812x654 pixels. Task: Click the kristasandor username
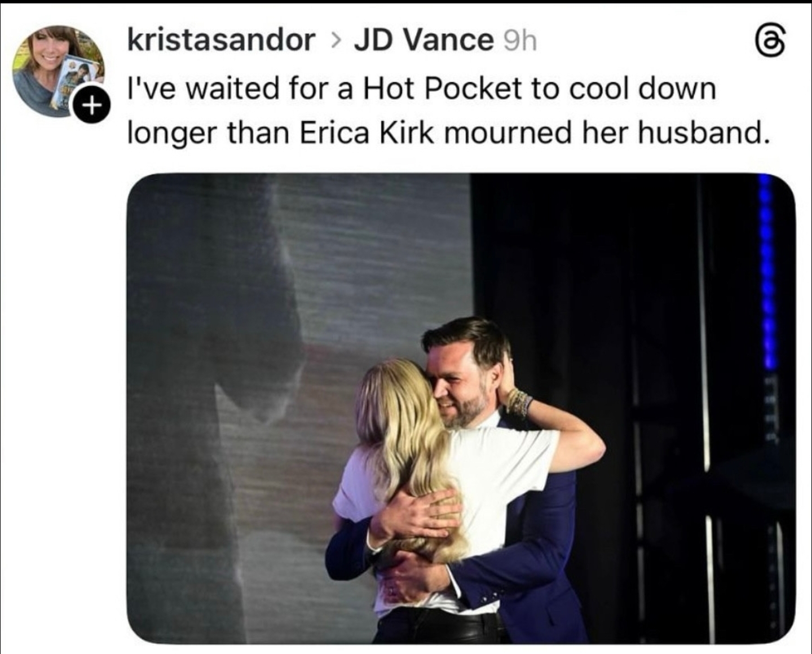pyautogui.click(x=221, y=41)
